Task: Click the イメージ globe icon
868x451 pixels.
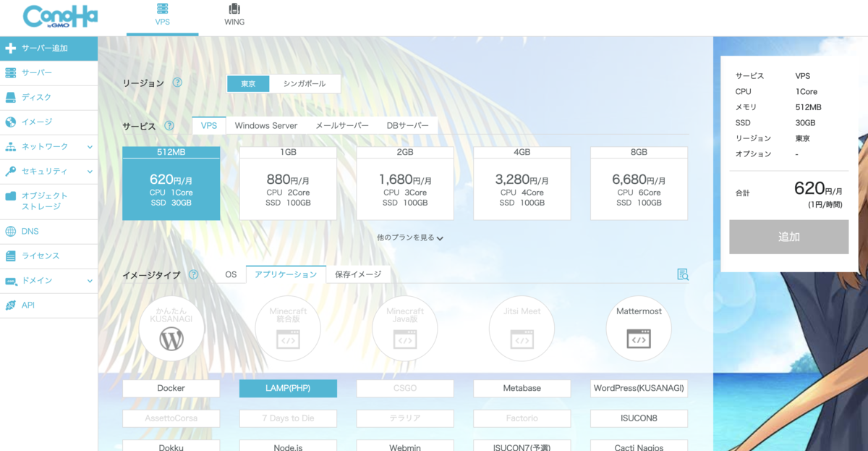Action: (x=10, y=122)
